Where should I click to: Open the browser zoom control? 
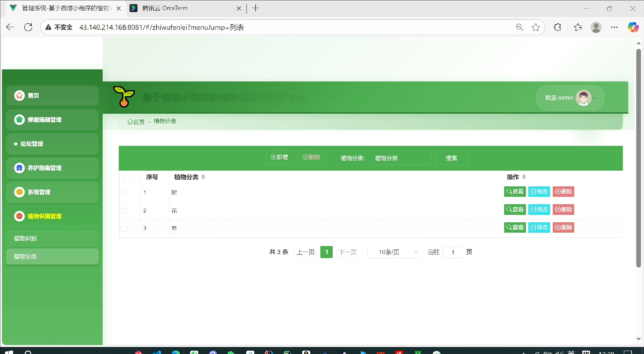(519, 27)
